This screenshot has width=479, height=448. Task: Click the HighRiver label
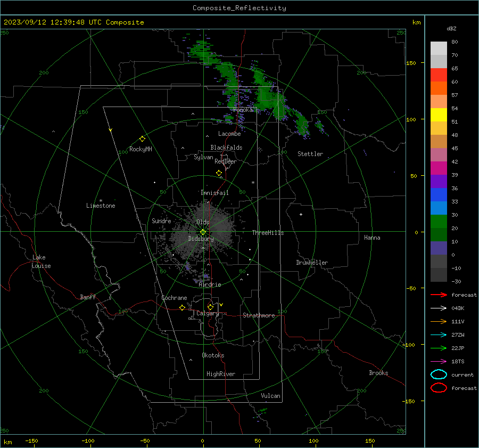221,374
